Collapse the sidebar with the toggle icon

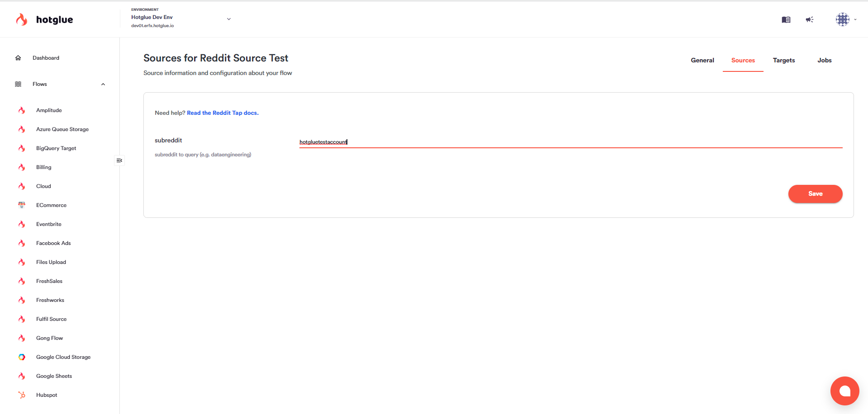pyautogui.click(x=119, y=160)
